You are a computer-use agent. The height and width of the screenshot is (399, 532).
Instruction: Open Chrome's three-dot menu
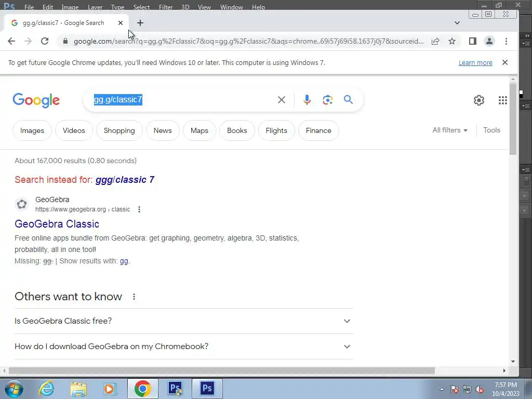(506, 42)
